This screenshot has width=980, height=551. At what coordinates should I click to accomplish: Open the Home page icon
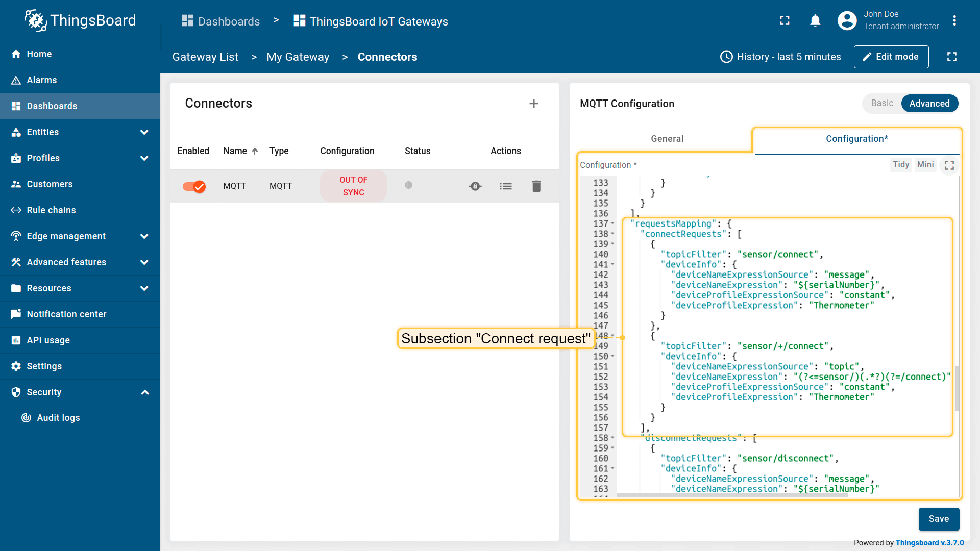click(x=16, y=54)
